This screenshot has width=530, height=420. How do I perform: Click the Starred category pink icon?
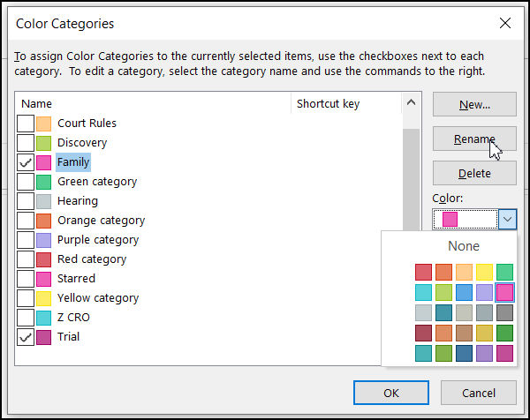[44, 279]
